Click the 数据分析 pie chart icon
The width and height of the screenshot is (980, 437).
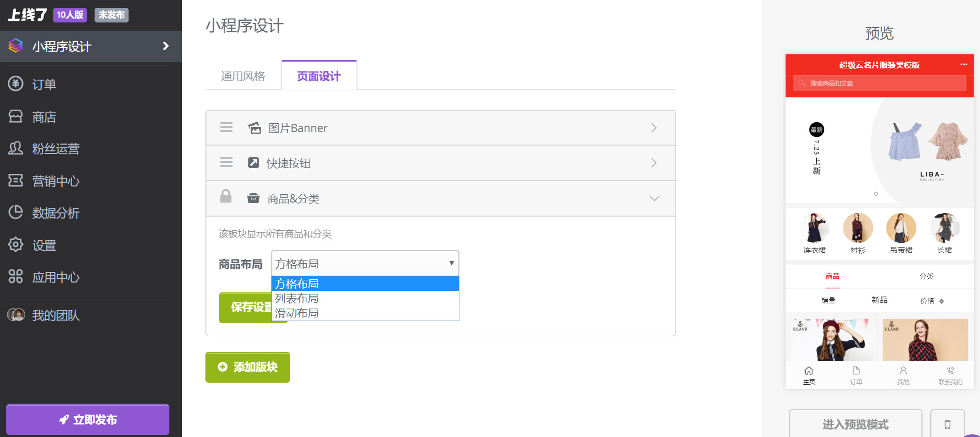click(x=16, y=212)
